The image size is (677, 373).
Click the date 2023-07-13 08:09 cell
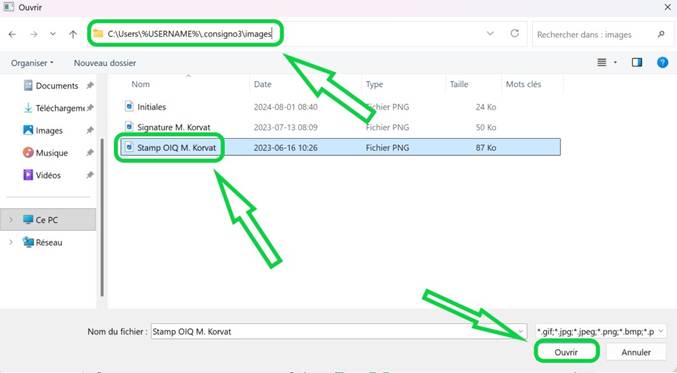click(x=286, y=127)
